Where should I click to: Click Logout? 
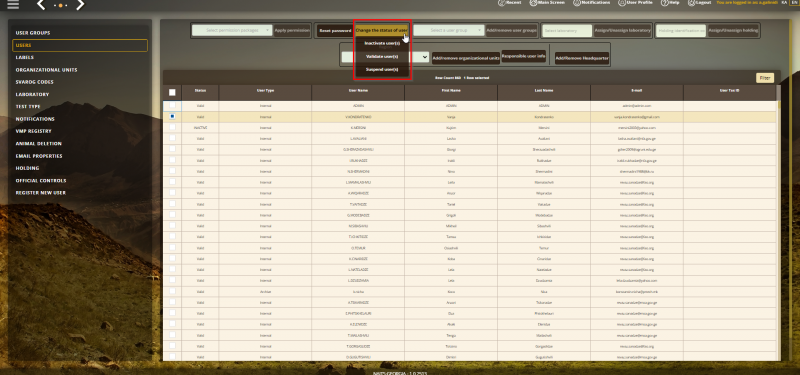tap(699, 3)
